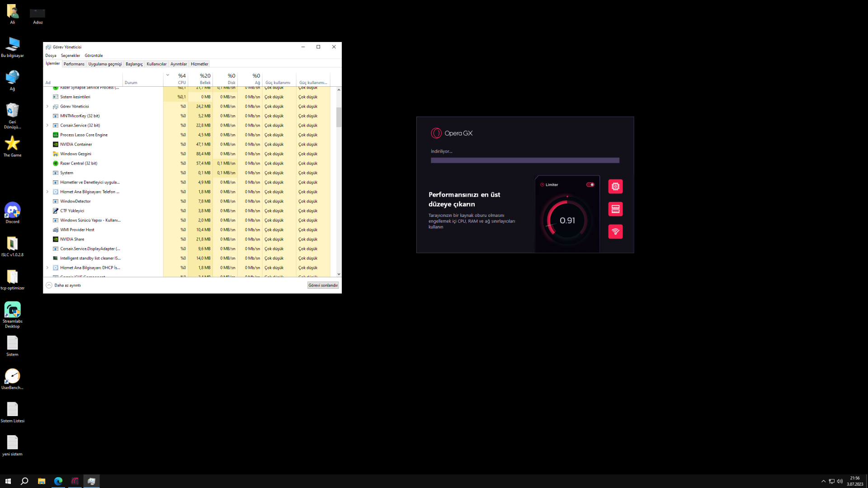Expand Hizmet Ana Bilgisayarı: Telefon row
The width and height of the screenshot is (868, 488).
[47, 192]
